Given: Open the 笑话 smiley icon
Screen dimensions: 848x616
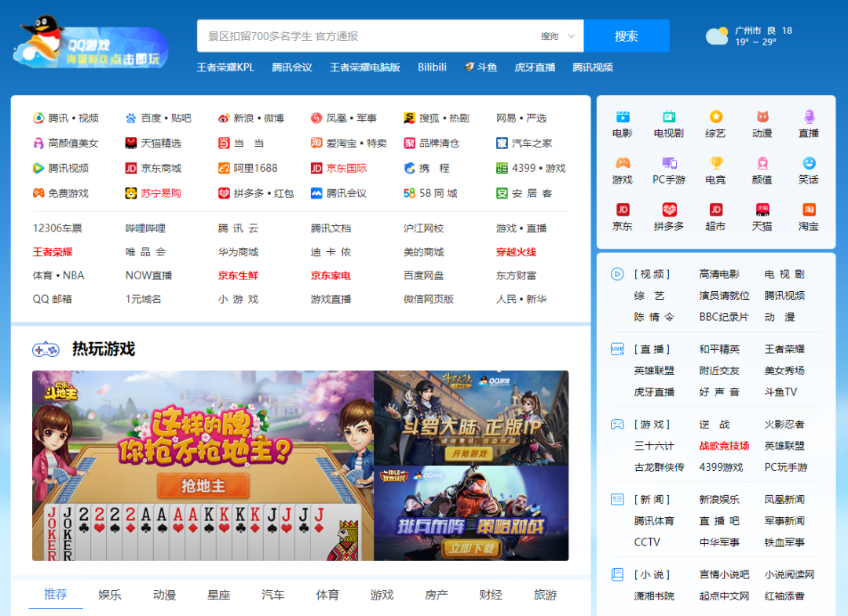Looking at the screenshot, I should click(809, 163).
